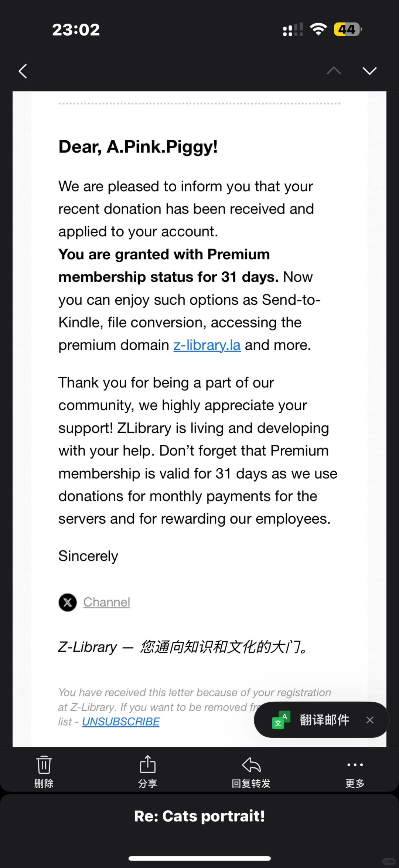399x868 pixels.
Task: Tap the Re: Cats portrait! caption
Action: coord(199,816)
